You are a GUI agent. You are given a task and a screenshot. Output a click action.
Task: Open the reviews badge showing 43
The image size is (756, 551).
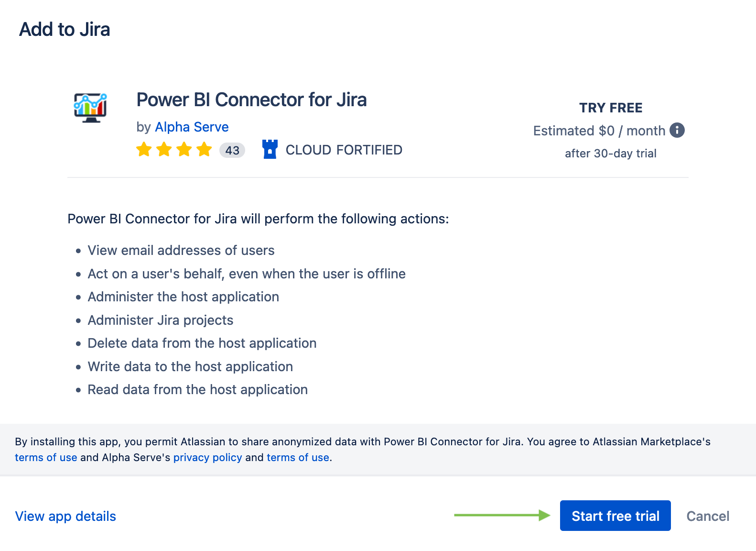tap(232, 150)
